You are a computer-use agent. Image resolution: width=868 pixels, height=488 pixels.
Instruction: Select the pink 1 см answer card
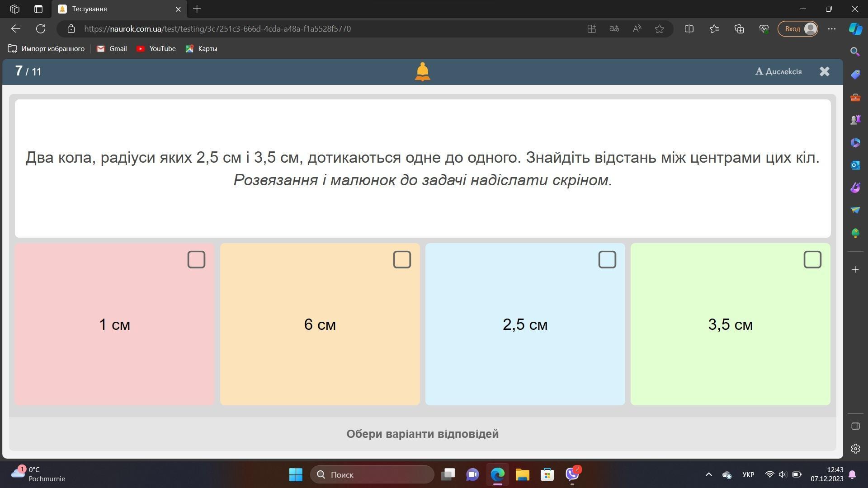tap(114, 324)
